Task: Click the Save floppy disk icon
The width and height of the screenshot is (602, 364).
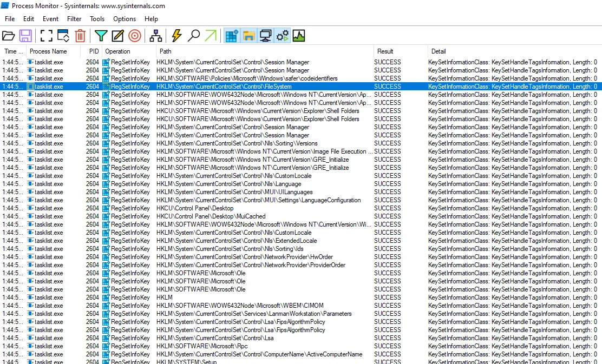Action: (x=25, y=36)
